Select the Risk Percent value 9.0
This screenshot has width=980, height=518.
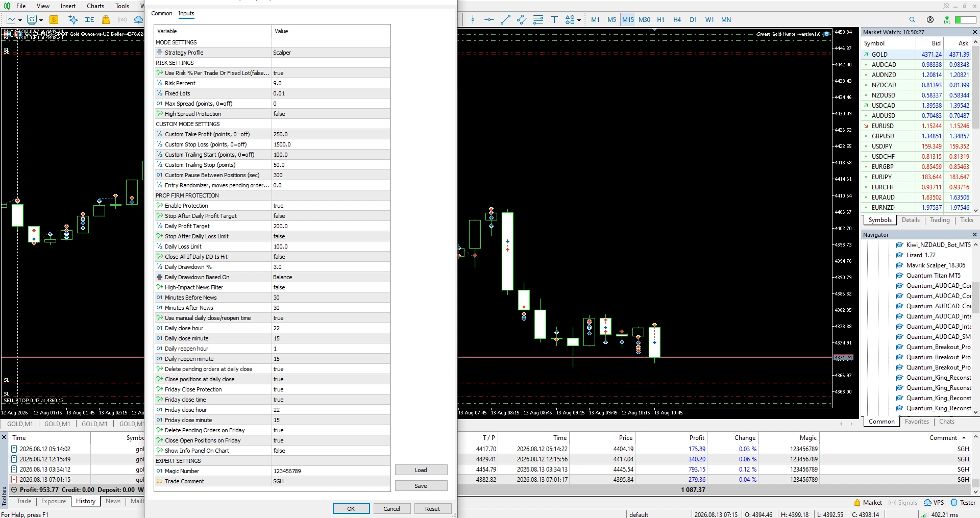331,83
